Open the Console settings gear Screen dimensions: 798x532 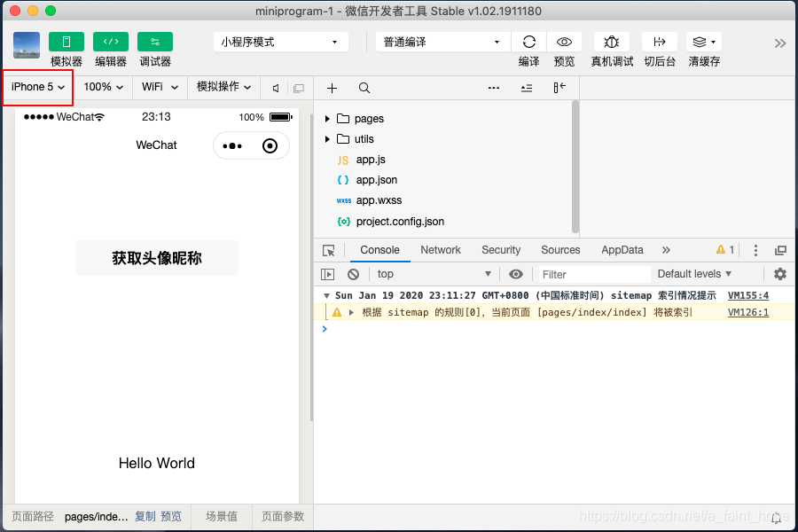click(779, 273)
